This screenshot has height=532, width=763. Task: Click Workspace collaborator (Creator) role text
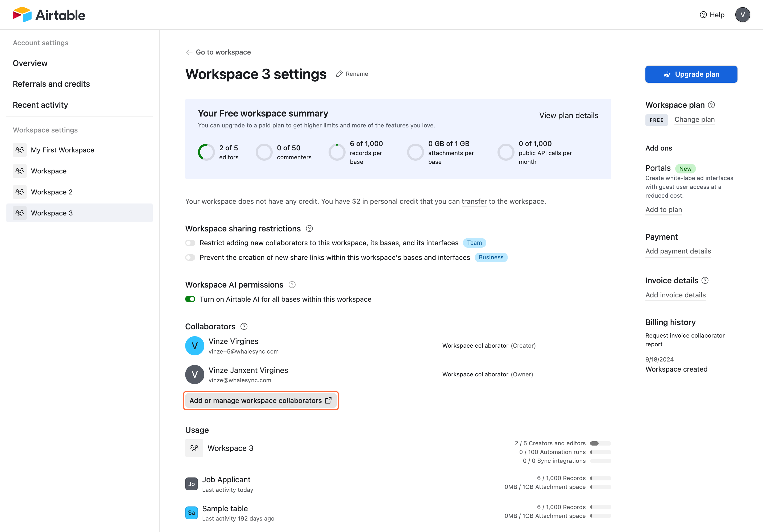coord(489,346)
